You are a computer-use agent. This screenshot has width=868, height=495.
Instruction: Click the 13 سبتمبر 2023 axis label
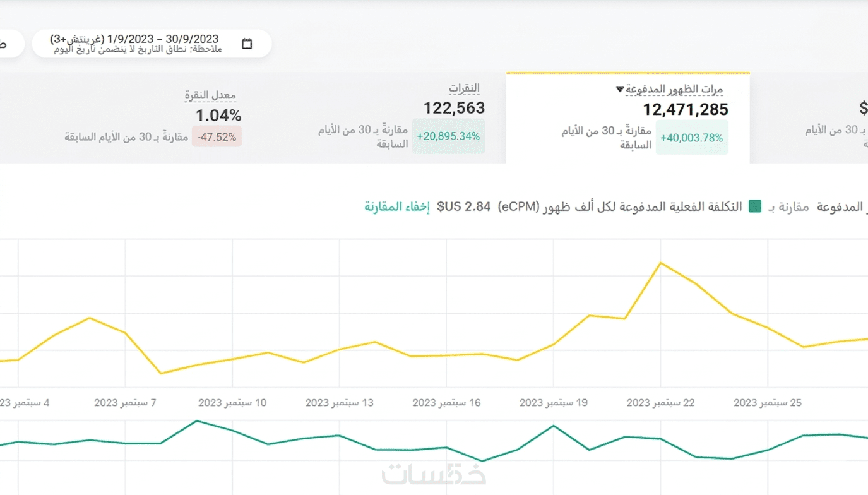(x=340, y=403)
